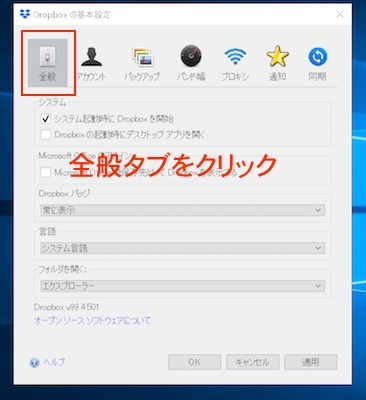Open オープンソース ソフトウェアについて link
Image resolution: width=366 pixels, height=400 pixels.
point(92,321)
